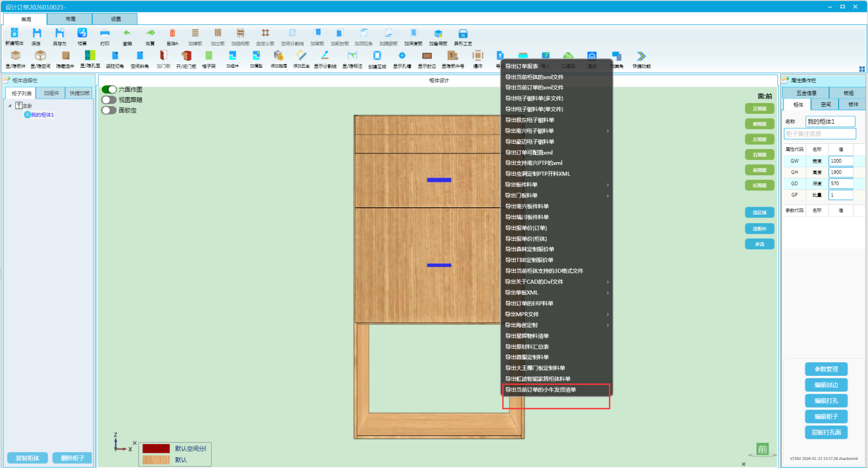Click the 打印 print icon
This screenshot has width=868, height=468.
(x=105, y=34)
